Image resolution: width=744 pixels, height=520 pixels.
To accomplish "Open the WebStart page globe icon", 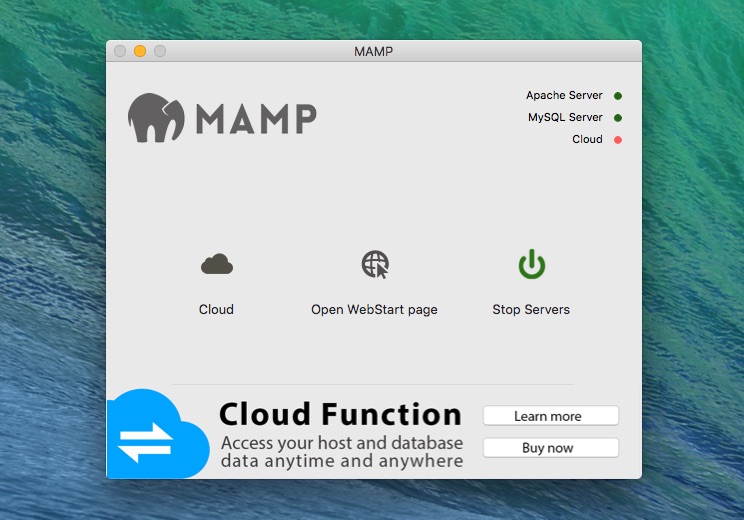I will pos(375,264).
